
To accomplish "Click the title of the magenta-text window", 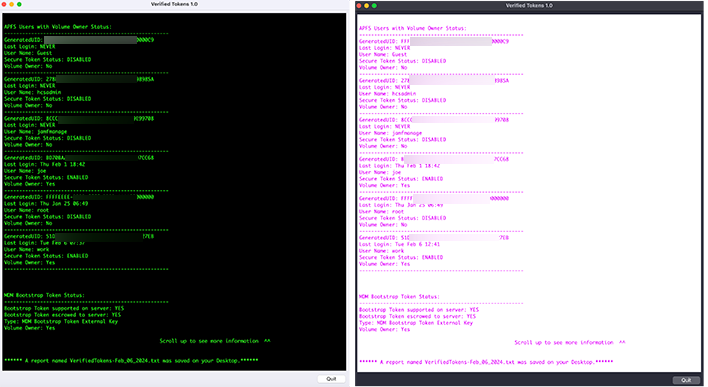I will coord(529,5).
